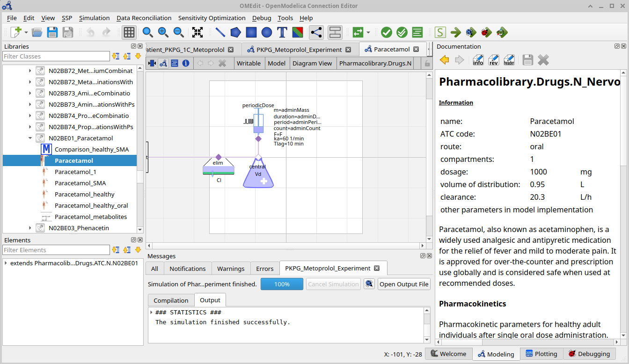Select Paracetamol_SMA in Libraries tree
The image size is (629, 364).
click(80, 183)
